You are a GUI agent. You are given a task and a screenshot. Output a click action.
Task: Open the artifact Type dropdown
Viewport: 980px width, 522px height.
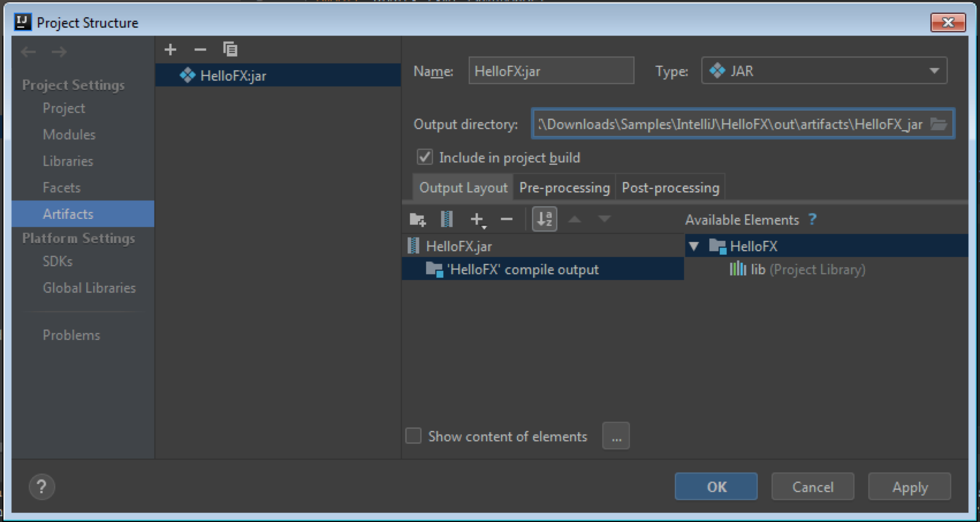[824, 71]
